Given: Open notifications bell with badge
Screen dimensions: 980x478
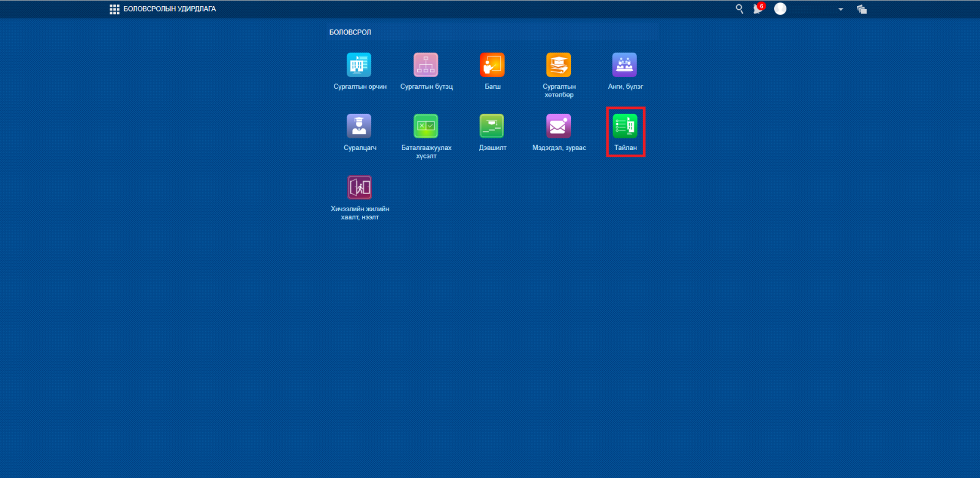Looking at the screenshot, I should click(x=759, y=8).
